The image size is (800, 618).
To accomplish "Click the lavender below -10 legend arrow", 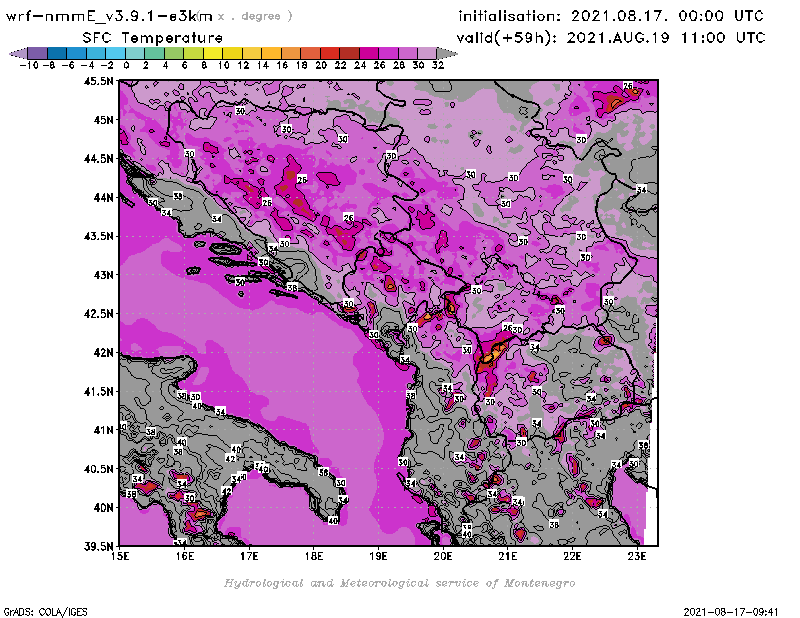I will point(18,53).
